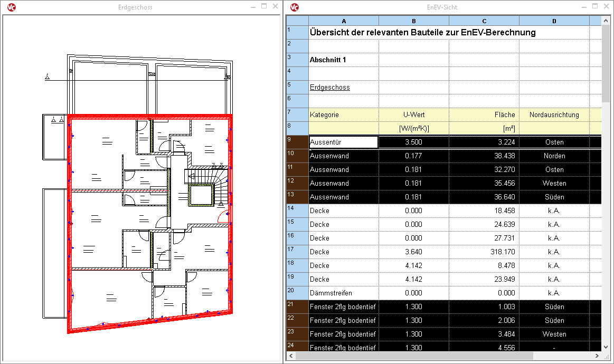Select column D header

click(554, 21)
